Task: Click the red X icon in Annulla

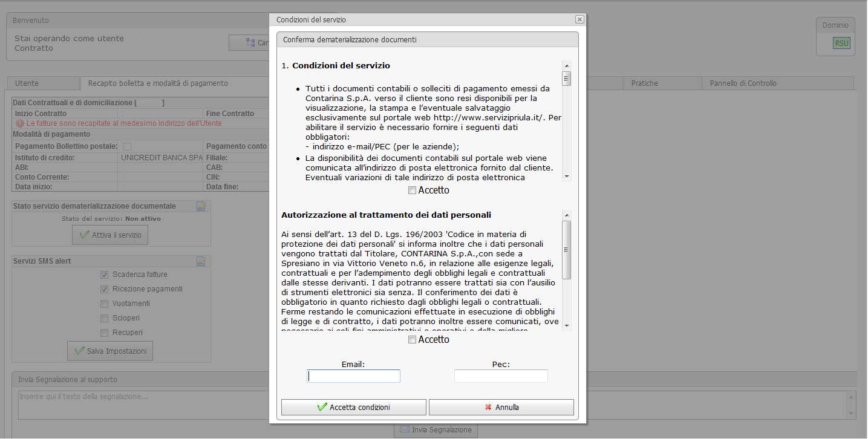Action: tap(488, 408)
